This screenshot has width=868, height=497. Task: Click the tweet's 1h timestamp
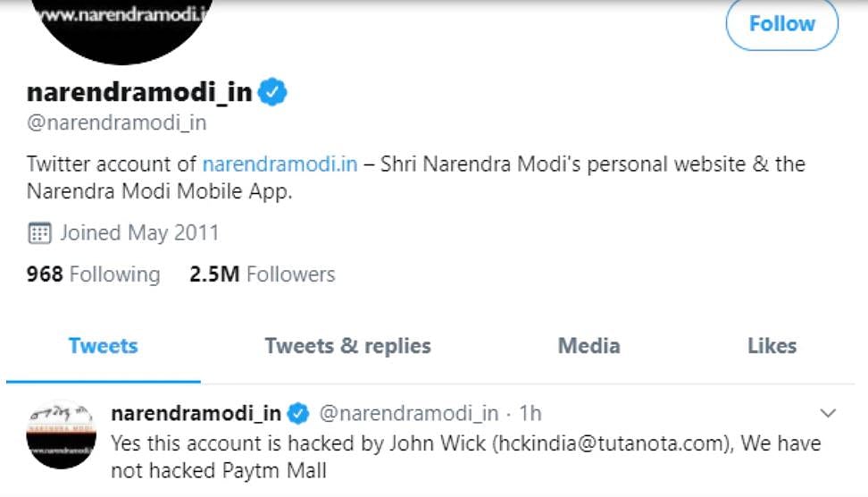(530, 414)
